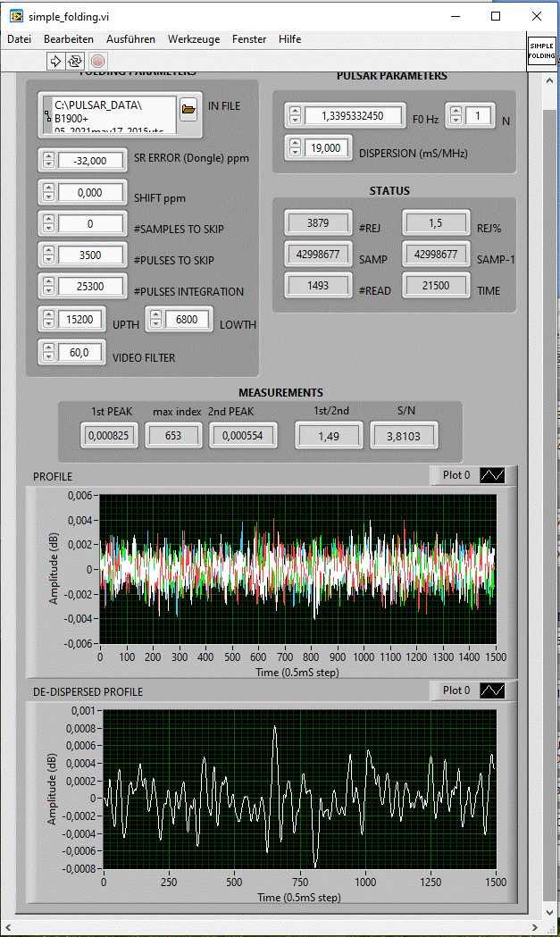Click the DE-DISPERSED PROFILE Plot 0 line icon
Screen dimensions: 560x937
(492, 690)
